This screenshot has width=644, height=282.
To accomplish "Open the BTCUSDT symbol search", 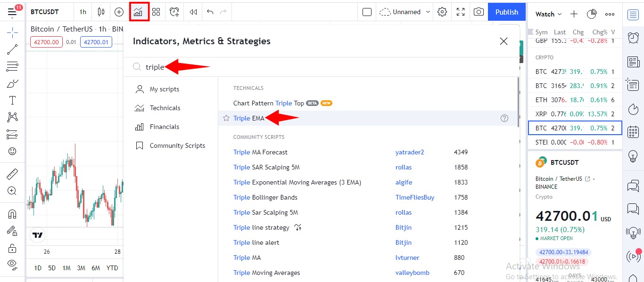I will click(45, 12).
